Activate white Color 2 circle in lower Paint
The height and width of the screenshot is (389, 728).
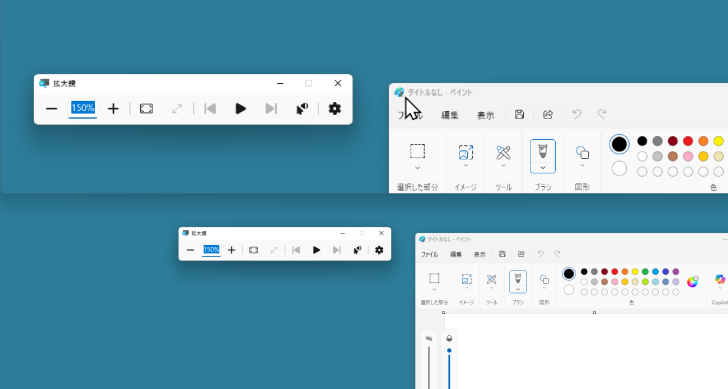tap(569, 290)
